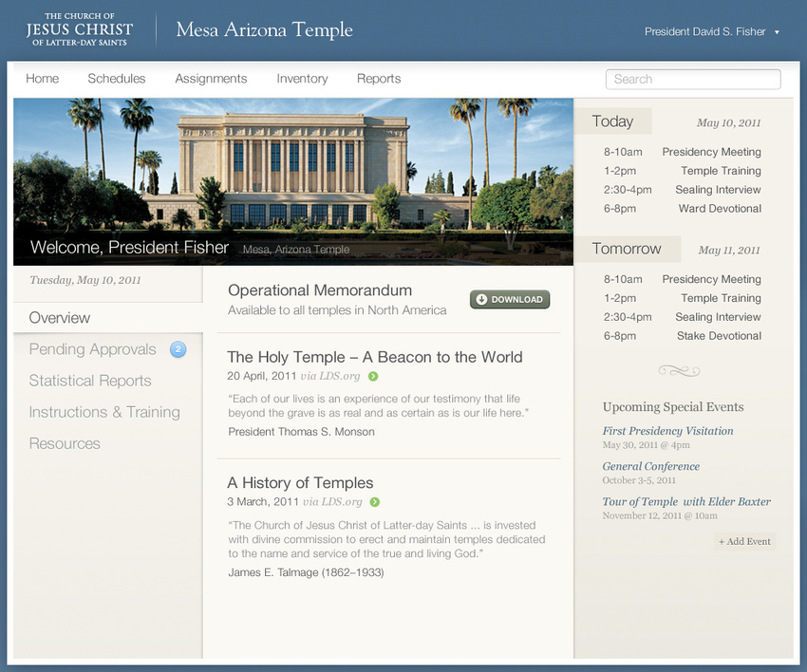Select Tomorrow's 2:30-4pm Sealing Interview
Screen dimensions: 807x672
682,317
